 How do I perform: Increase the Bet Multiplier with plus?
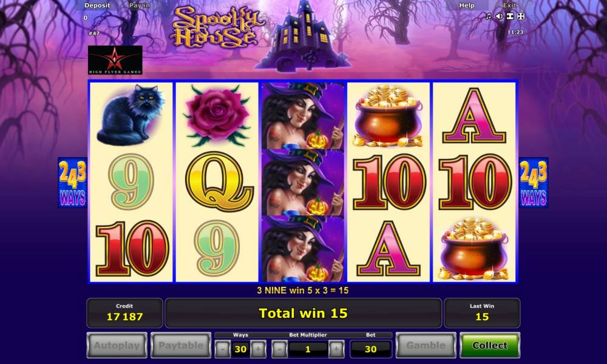[x=336, y=349]
